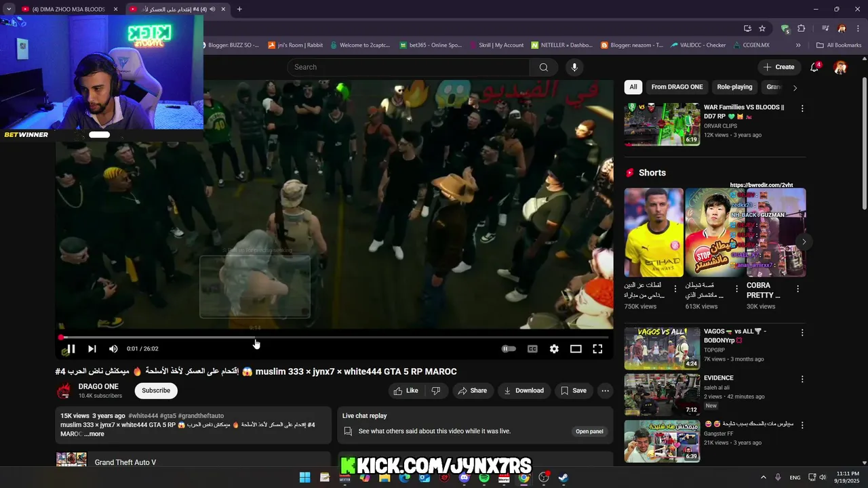Image resolution: width=868 pixels, height=488 pixels.
Task: Open Skrill My Account bookmark
Action: (496, 45)
